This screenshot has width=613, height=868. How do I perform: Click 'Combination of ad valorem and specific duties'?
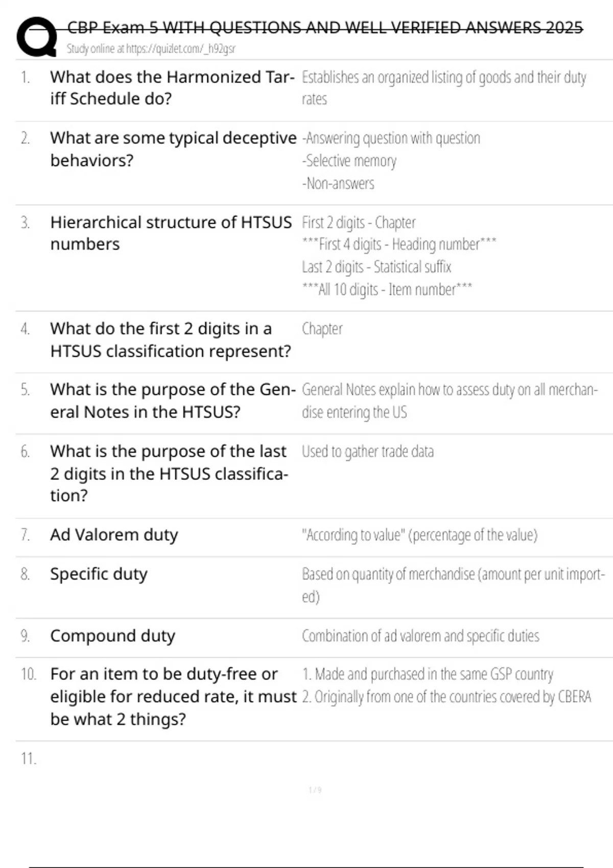point(420,636)
